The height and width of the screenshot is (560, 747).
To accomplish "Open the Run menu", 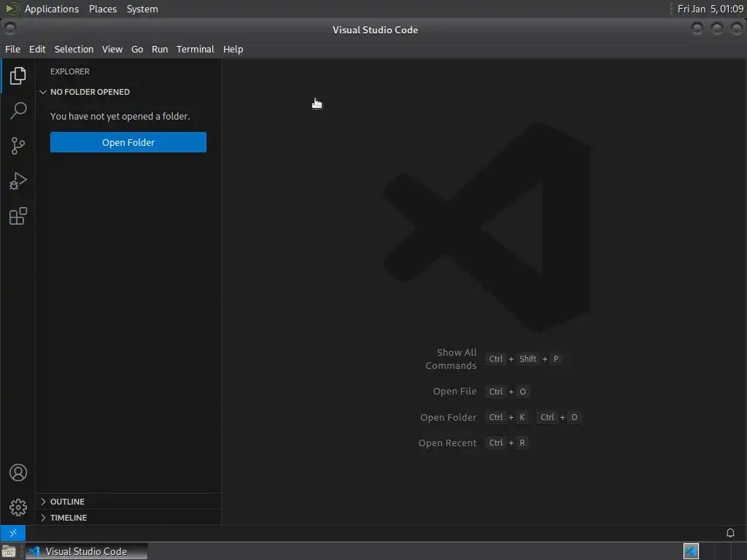I will point(160,49).
